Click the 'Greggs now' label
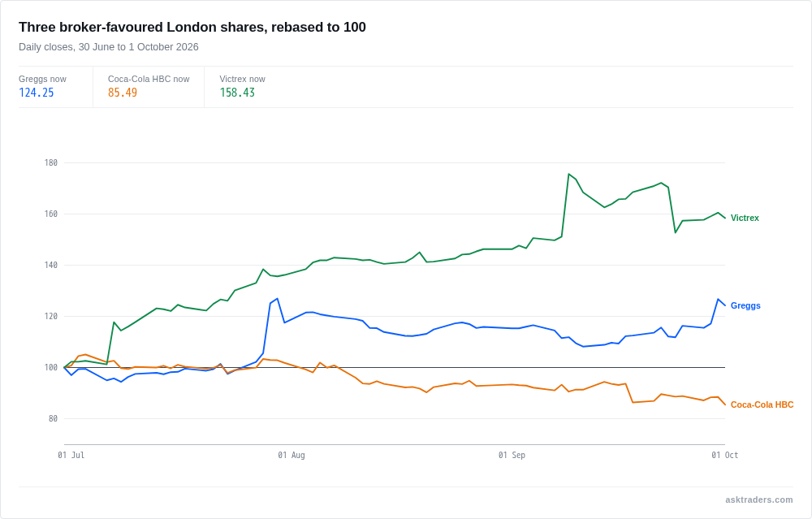Viewport: 812px width, 519px height. [42, 79]
